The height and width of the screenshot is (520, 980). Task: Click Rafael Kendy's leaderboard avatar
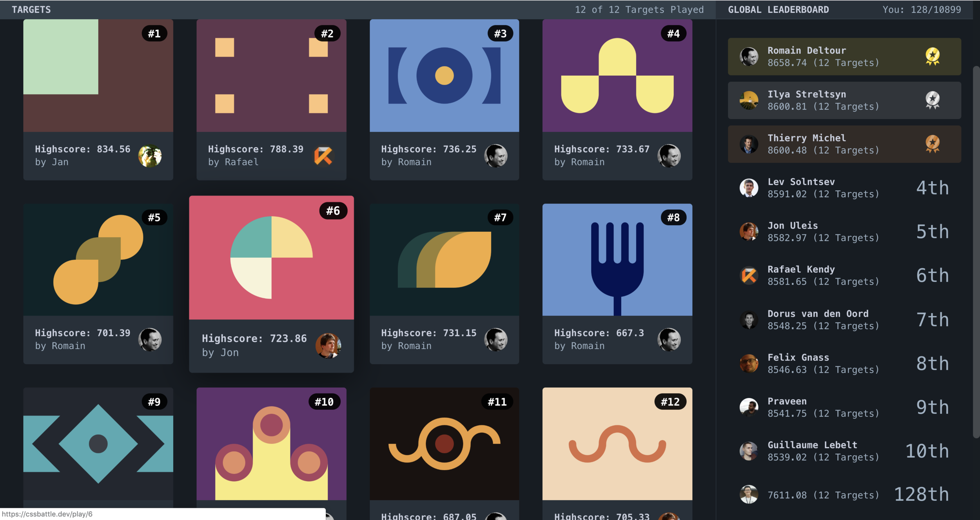pyautogui.click(x=748, y=275)
